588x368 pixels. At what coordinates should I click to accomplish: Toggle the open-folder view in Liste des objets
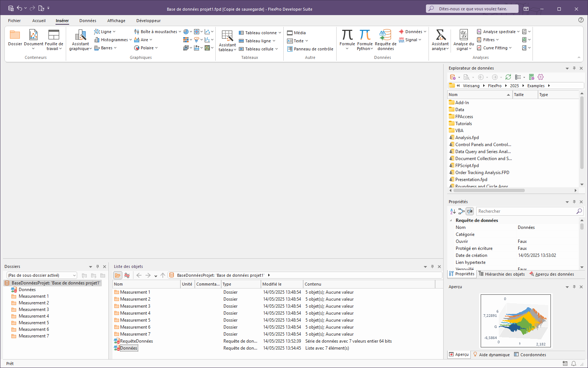point(118,275)
